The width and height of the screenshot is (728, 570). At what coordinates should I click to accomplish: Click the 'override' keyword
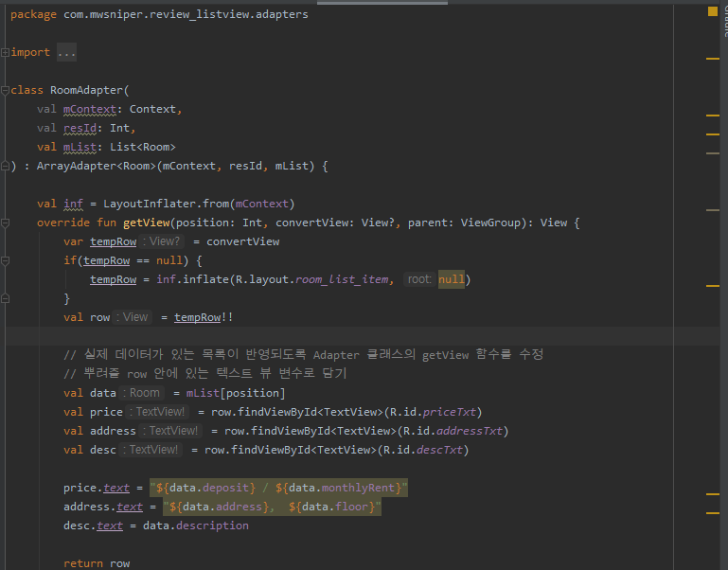click(x=63, y=223)
